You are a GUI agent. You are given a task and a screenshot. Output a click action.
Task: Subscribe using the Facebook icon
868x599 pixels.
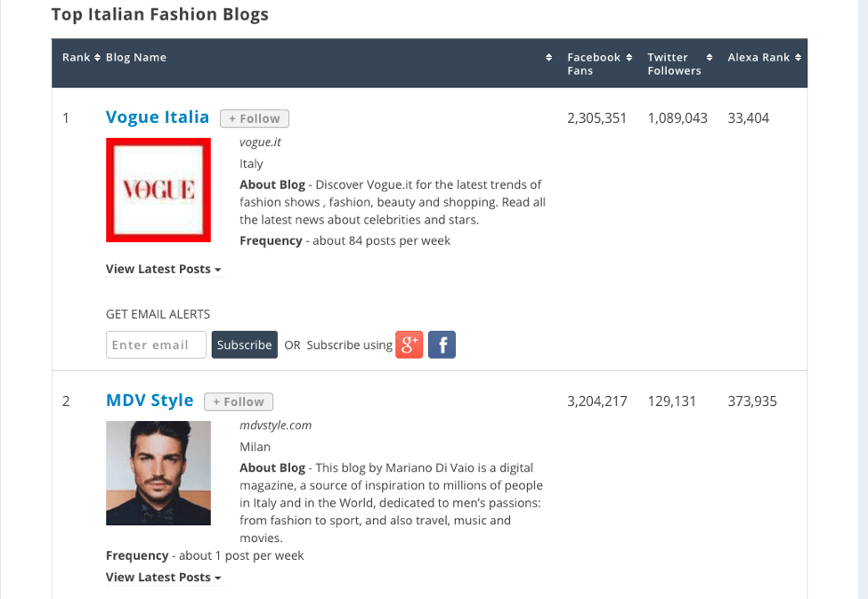(x=442, y=344)
